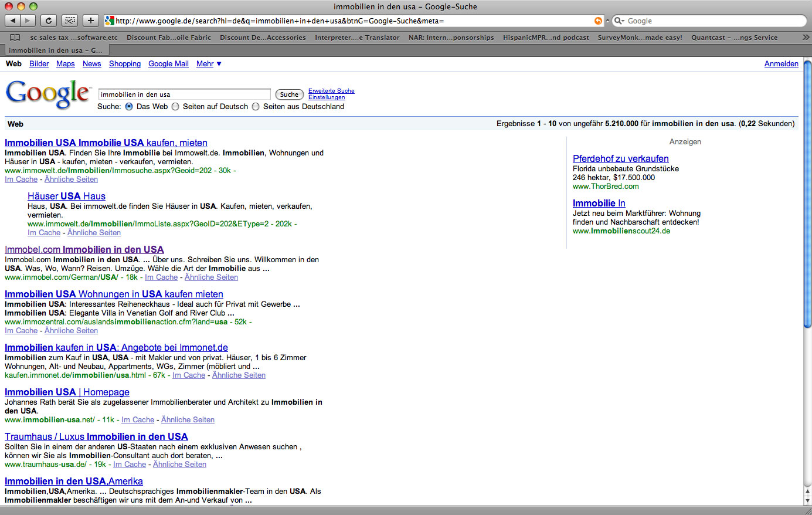
Task: Open 'Im Cache' for the immobel.com result
Action: (161, 277)
